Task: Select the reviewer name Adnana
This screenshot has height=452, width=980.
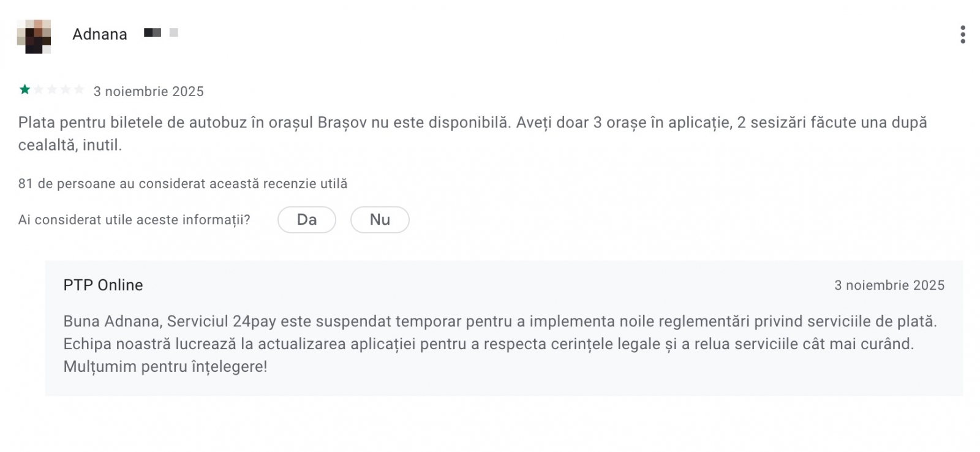Action: [x=99, y=34]
